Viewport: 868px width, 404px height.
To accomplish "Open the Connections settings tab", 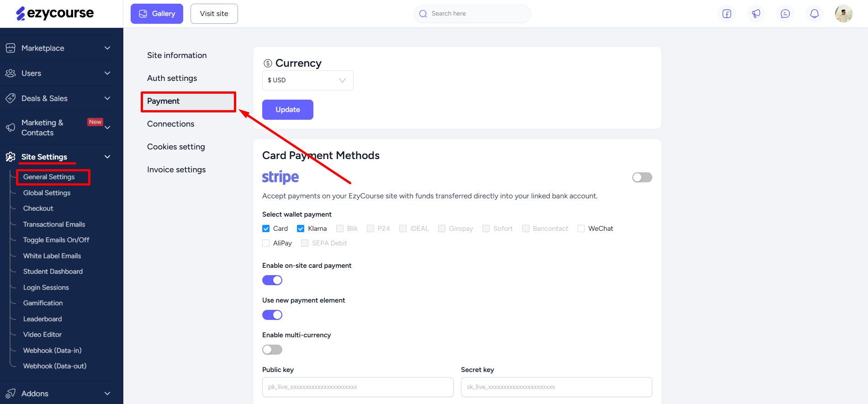I will [x=170, y=124].
